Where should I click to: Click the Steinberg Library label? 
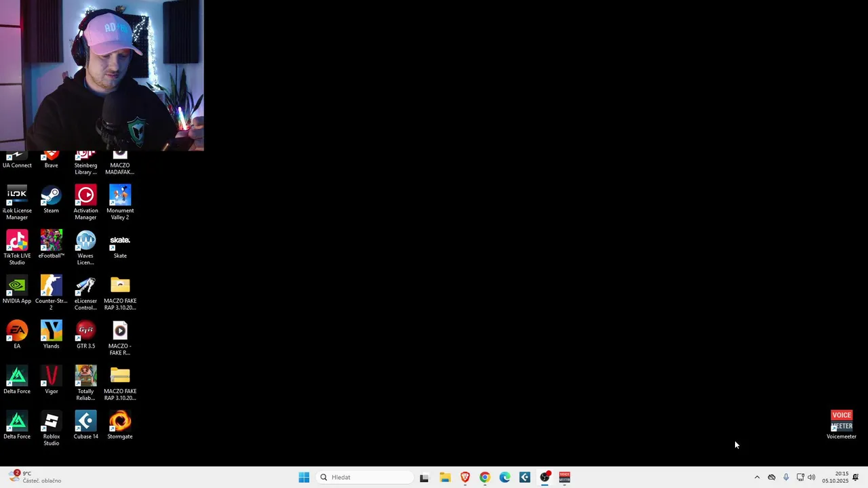pyautogui.click(x=85, y=169)
